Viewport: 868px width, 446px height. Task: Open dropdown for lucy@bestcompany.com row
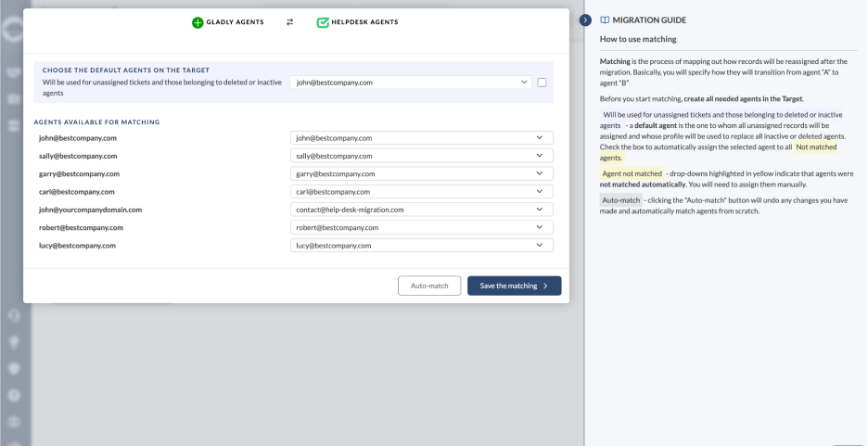[422, 246]
